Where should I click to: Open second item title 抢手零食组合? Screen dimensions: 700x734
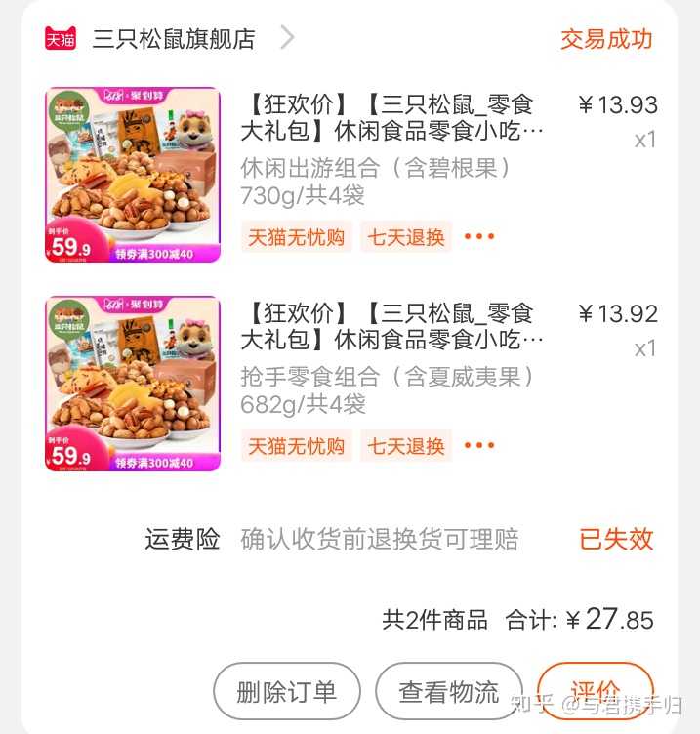coord(391,326)
